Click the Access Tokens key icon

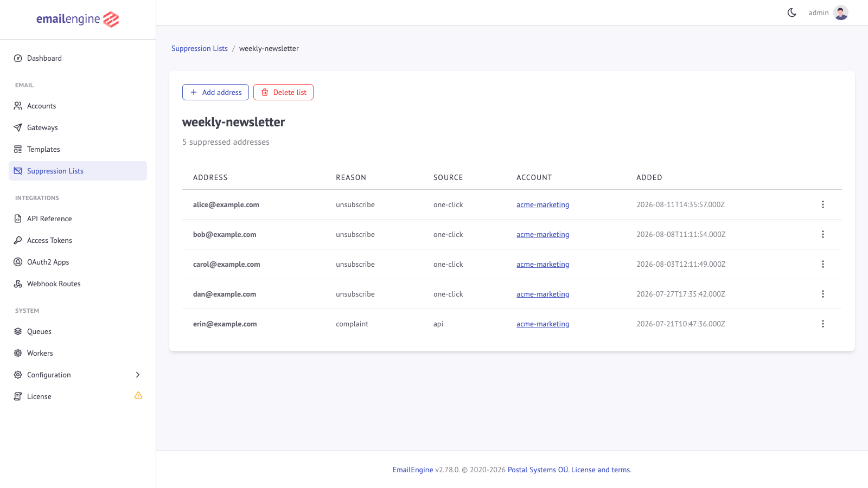pyautogui.click(x=18, y=240)
